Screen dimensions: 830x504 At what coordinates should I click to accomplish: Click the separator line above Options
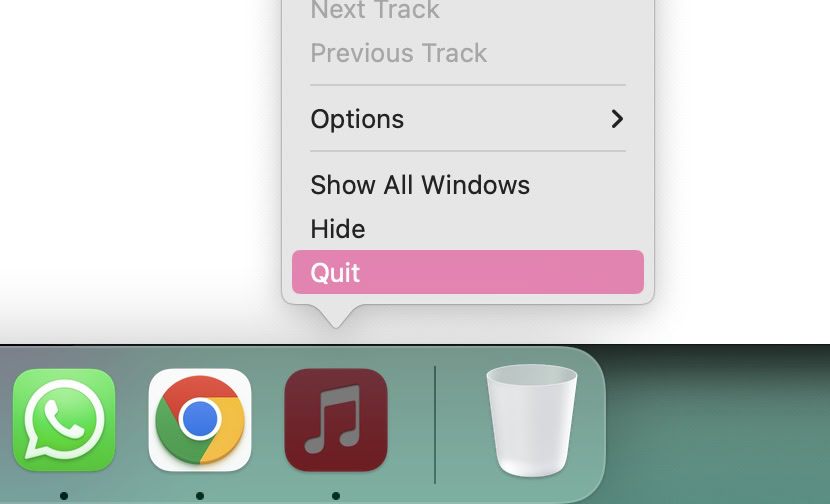pos(468,85)
